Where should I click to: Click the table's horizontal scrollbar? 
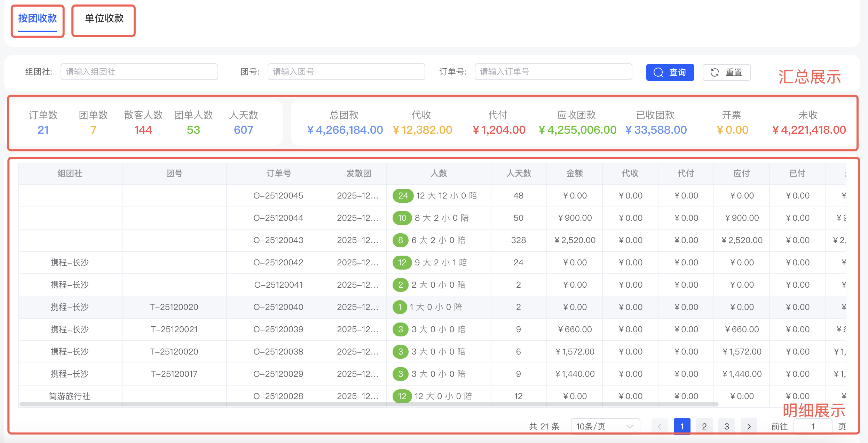[369, 404]
